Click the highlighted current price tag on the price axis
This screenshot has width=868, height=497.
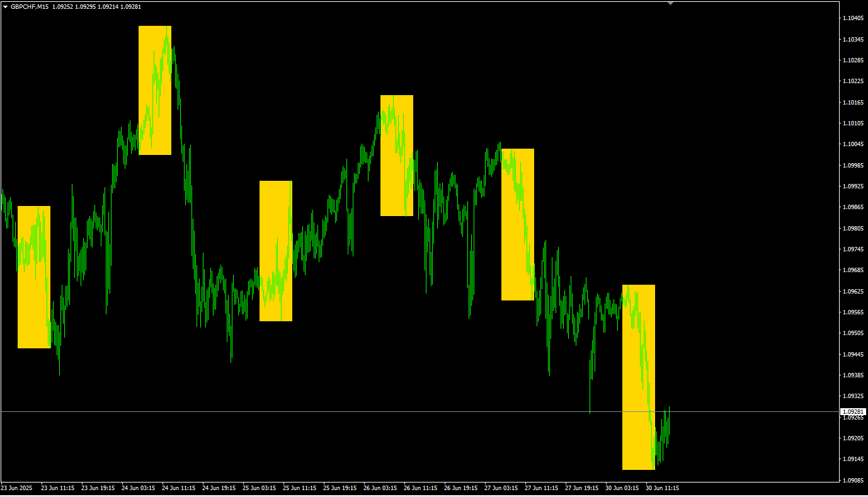click(854, 411)
